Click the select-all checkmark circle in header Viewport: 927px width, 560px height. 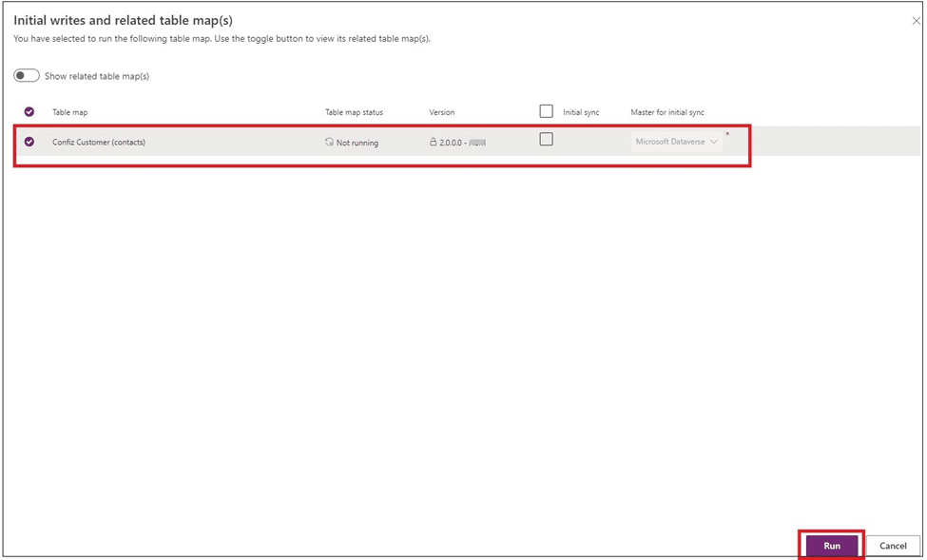tap(29, 112)
